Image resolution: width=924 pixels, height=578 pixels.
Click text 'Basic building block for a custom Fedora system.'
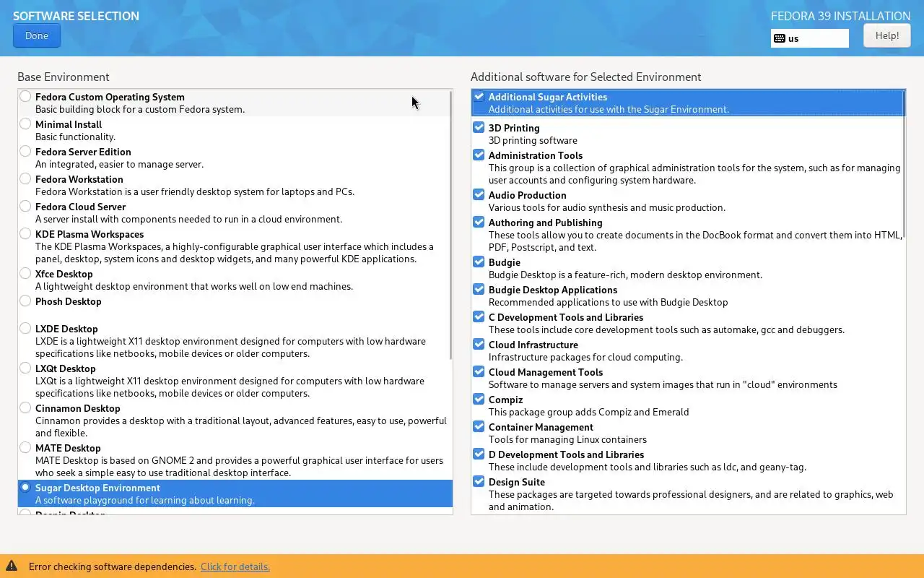pos(140,109)
